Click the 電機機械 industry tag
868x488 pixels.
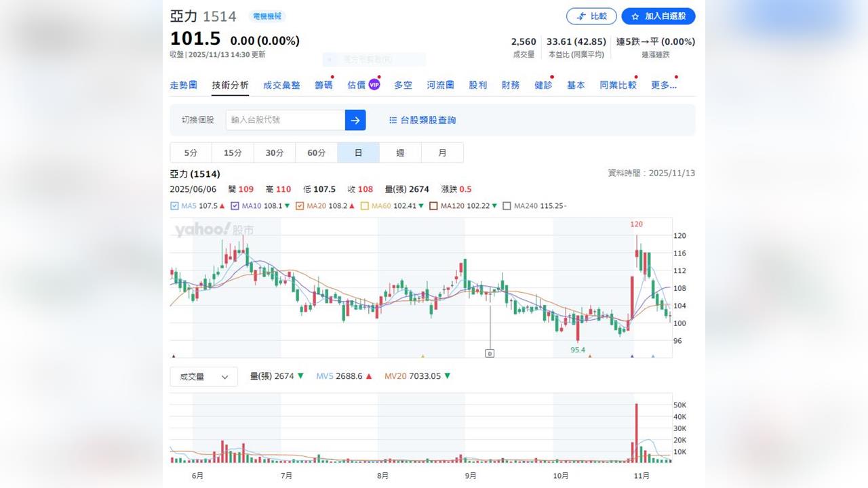[267, 16]
